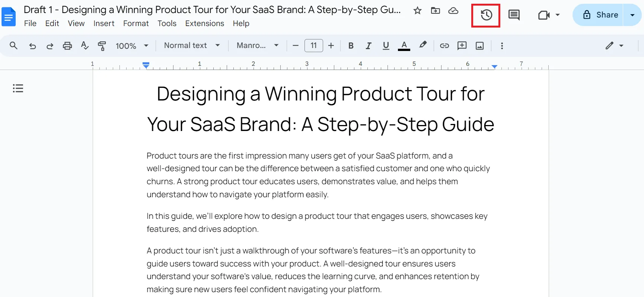Open the Insert menu
This screenshot has width=644, height=297.
[104, 23]
